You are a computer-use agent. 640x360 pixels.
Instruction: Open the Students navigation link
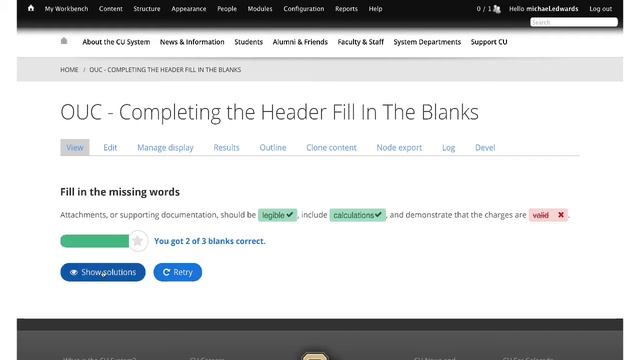(249, 42)
